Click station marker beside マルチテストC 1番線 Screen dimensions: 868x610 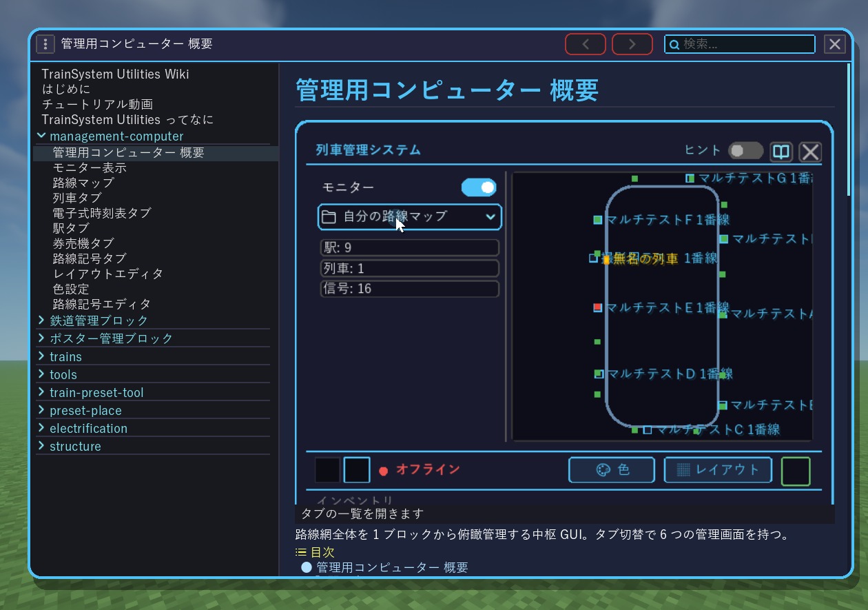pos(647,429)
